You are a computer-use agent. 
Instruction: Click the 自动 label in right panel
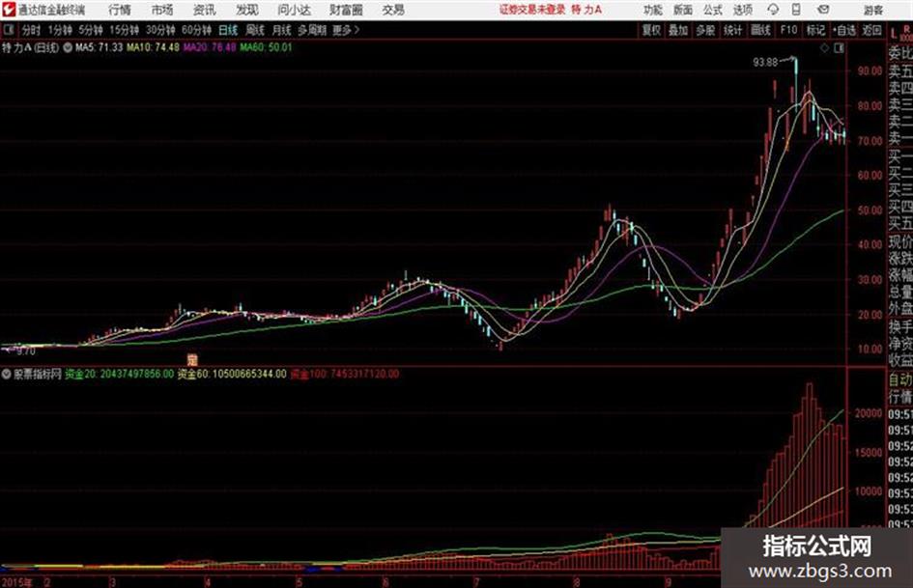[900, 379]
